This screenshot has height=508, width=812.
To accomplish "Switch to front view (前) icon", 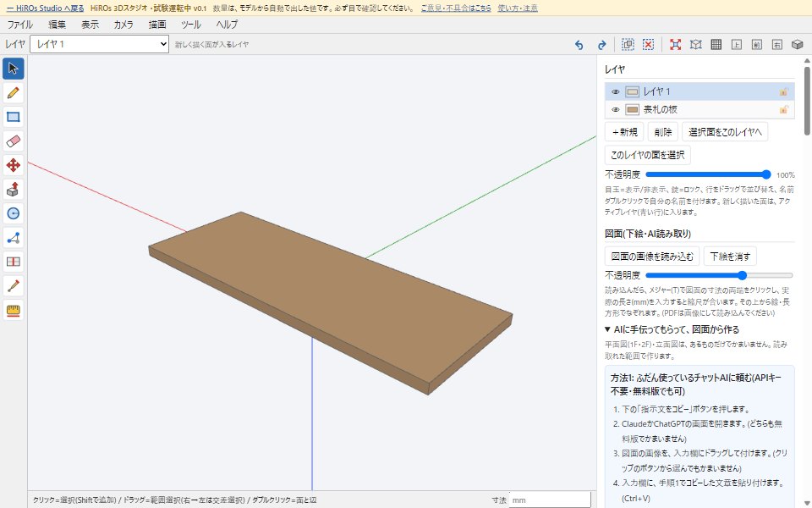I will coord(756,45).
